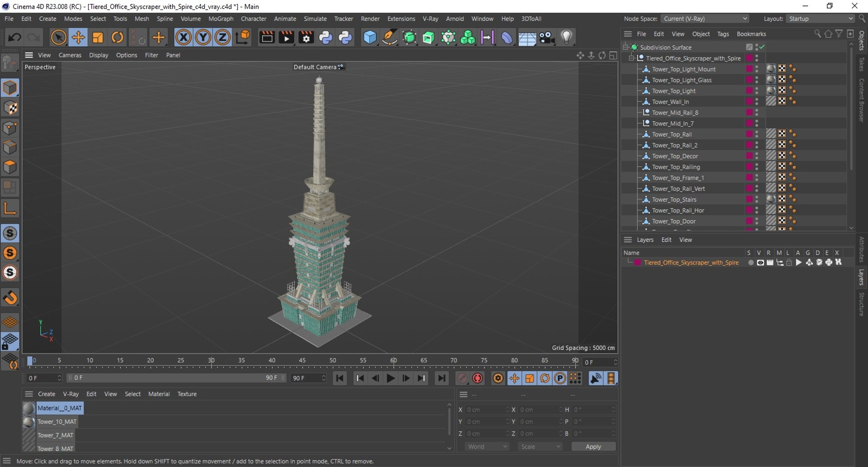The width and height of the screenshot is (868, 467).
Task: Toggle Y axis lock
Action: click(203, 38)
